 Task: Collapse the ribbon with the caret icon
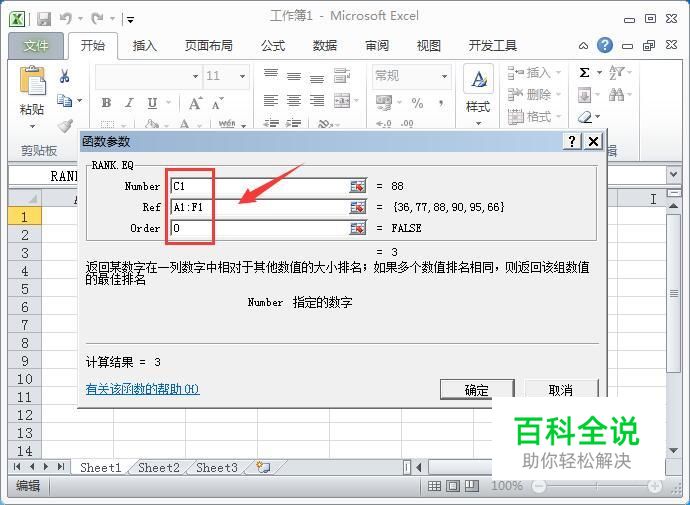coord(583,46)
